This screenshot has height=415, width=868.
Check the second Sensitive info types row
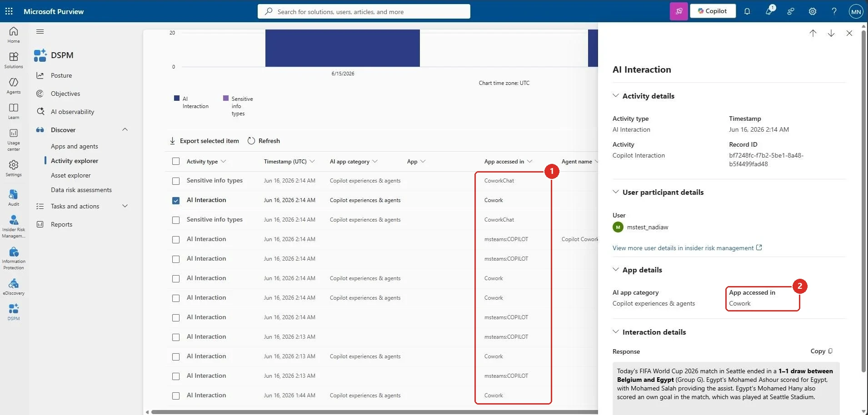(x=176, y=220)
